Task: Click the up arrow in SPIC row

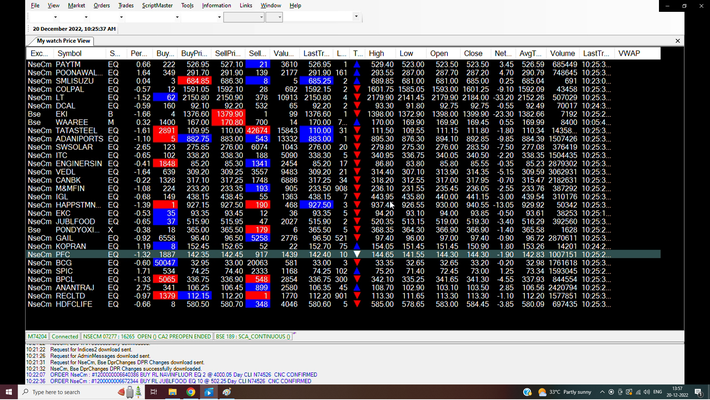Action: (x=357, y=271)
